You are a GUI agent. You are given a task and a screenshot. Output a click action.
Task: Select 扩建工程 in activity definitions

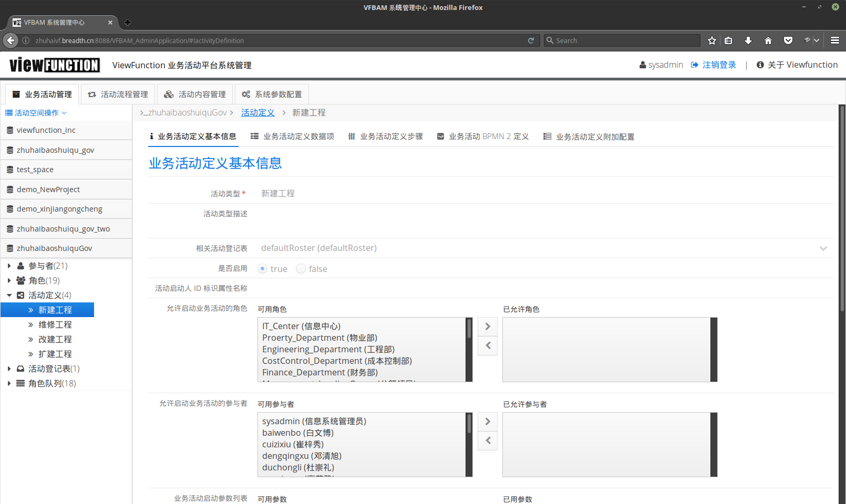click(55, 354)
